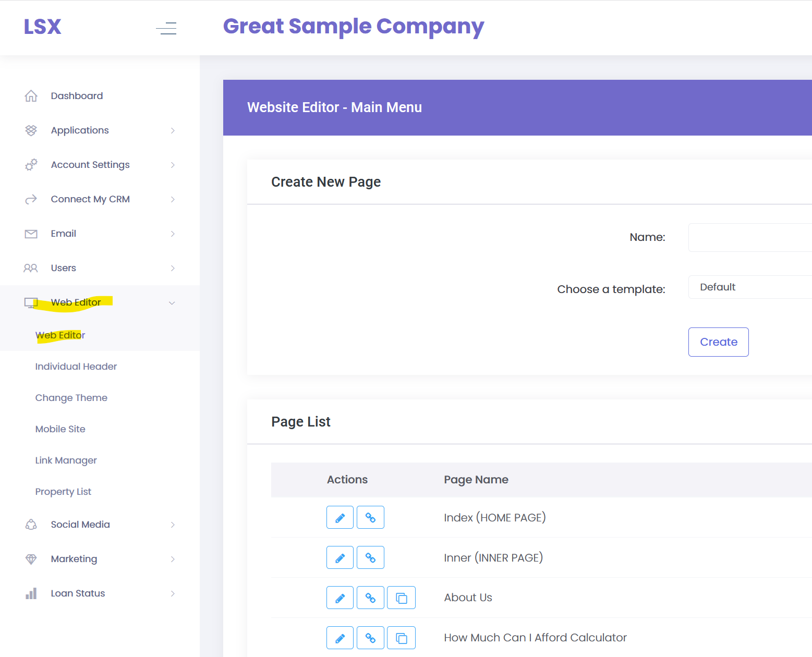Select Change Theme in sidebar
The height and width of the screenshot is (657, 812).
coord(71,398)
